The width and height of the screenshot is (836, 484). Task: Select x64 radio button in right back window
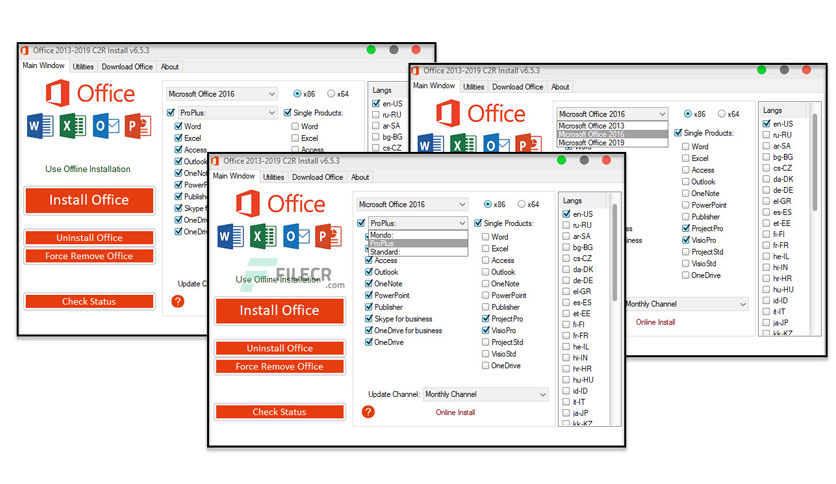pyautogui.click(x=721, y=114)
